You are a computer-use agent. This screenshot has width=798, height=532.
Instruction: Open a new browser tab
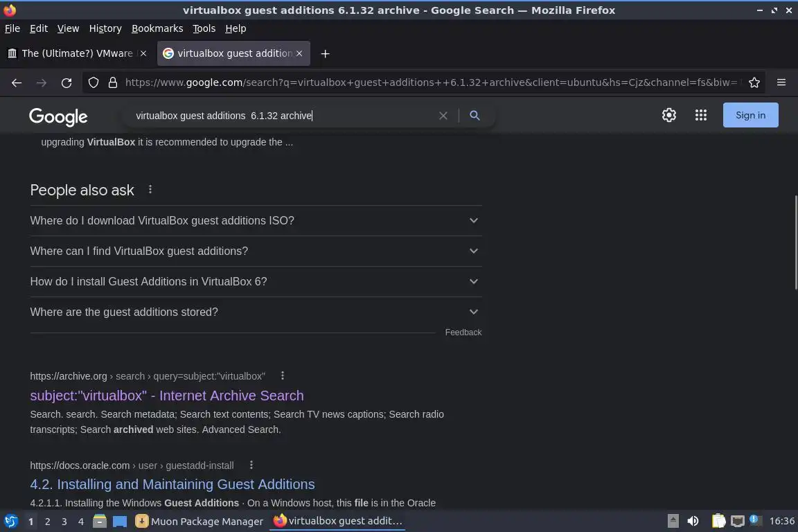[325, 53]
